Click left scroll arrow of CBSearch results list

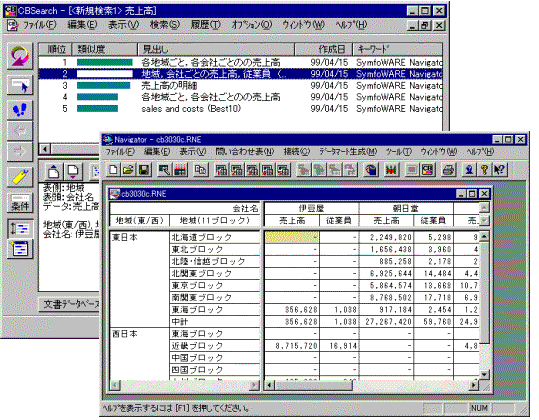[44, 149]
